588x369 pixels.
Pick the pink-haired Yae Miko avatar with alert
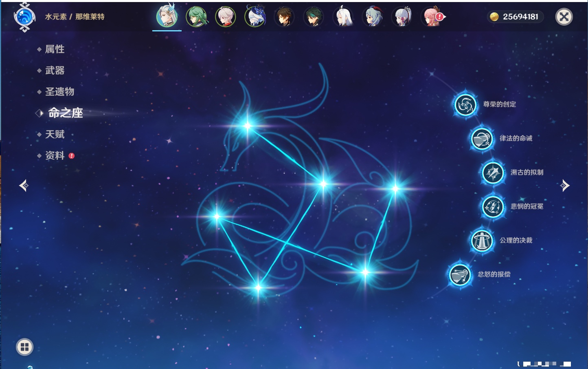tap(432, 17)
